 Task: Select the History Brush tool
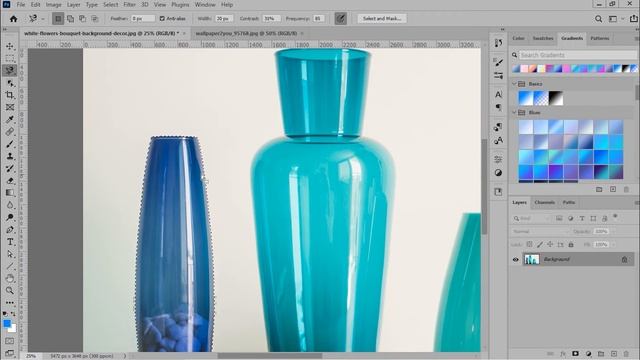(10, 169)
